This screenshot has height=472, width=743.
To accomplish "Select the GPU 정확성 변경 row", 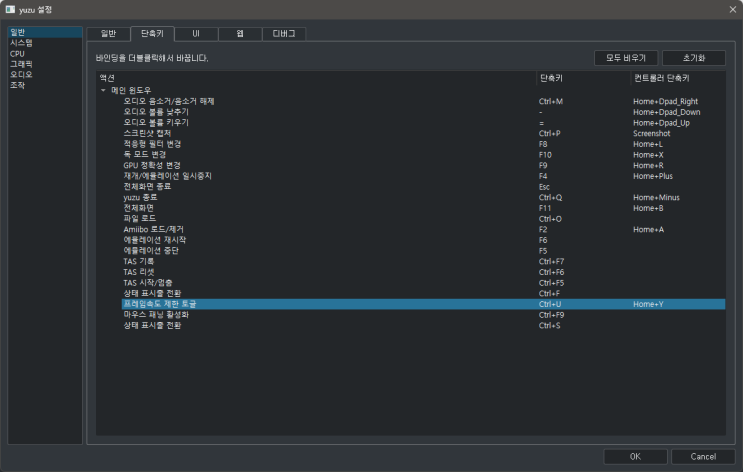I will (x=423, y=165).
